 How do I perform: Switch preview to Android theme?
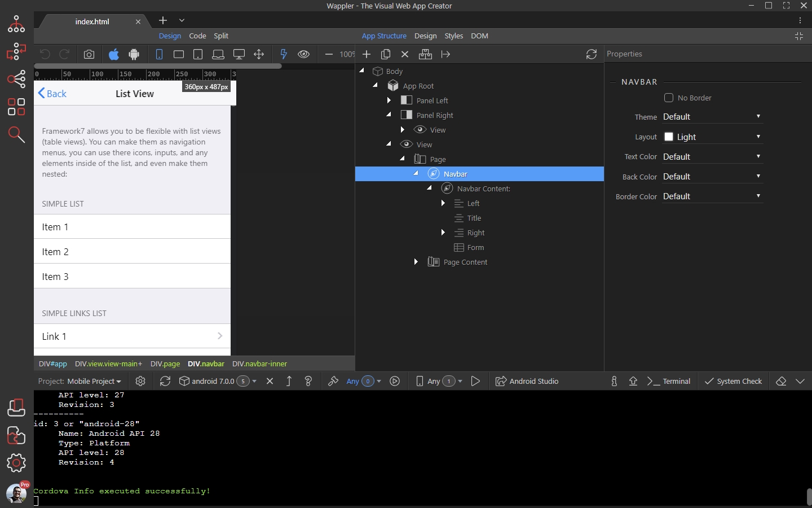[134, 54]
